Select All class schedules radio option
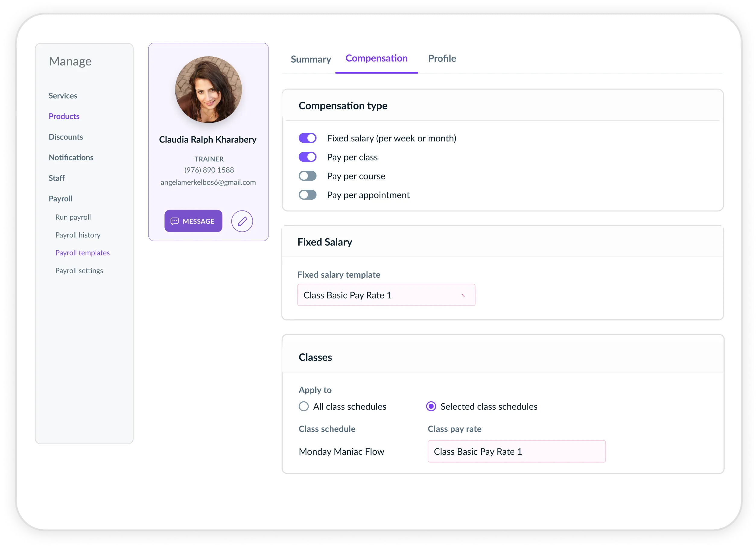Viewport: 756px width, 547px height. [304, 406]
